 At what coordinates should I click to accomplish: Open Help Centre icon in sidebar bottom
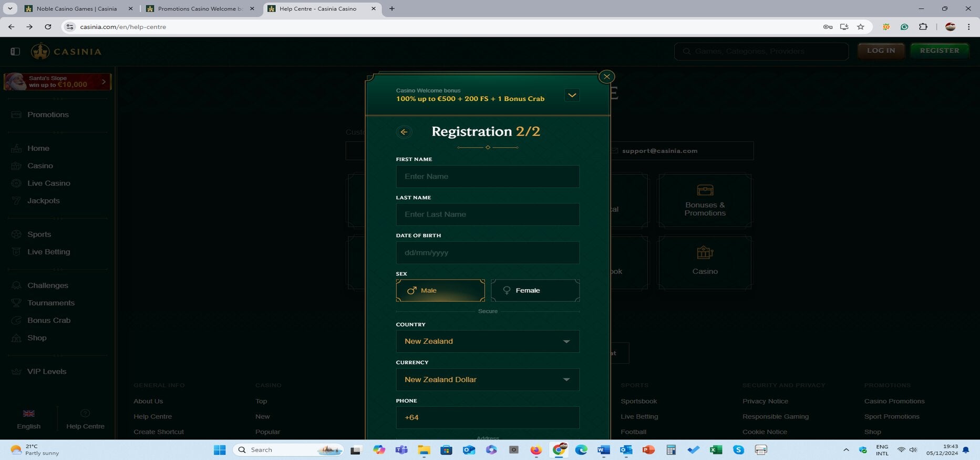point(85,413)
